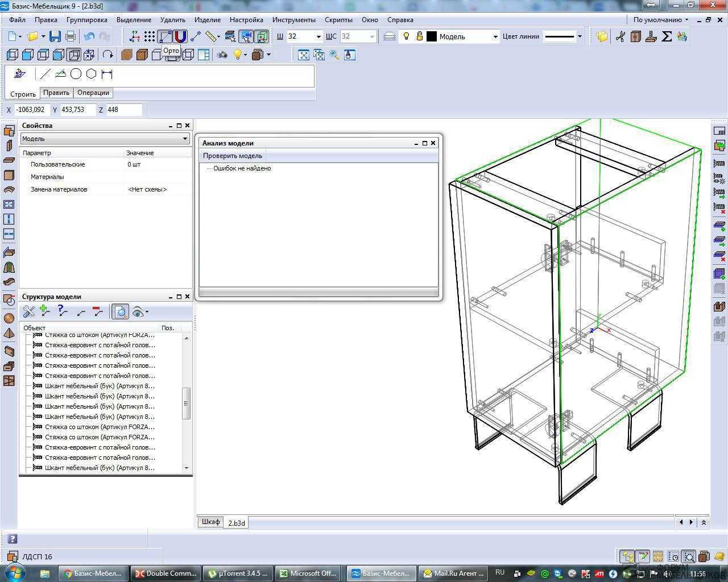Image resolution: width=728 pixels, height=582 pixels.
Task: Switch to the Строить tab
Action: [23, 94]
